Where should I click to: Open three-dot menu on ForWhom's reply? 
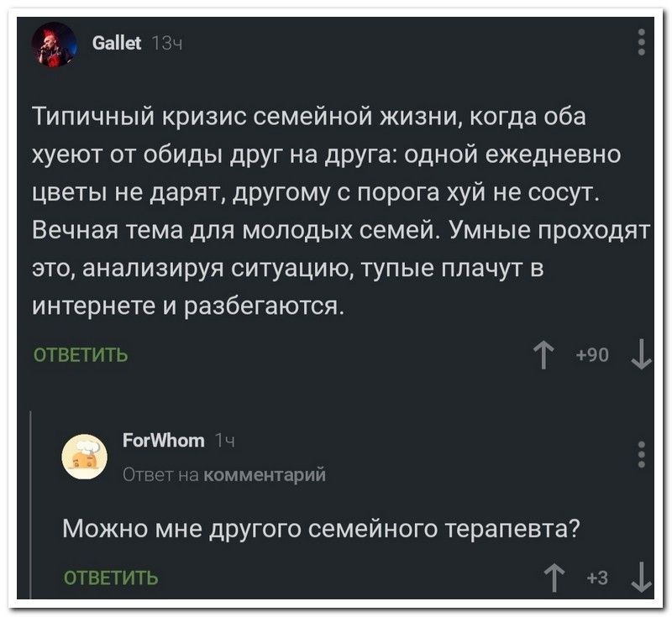pos(641,453)
